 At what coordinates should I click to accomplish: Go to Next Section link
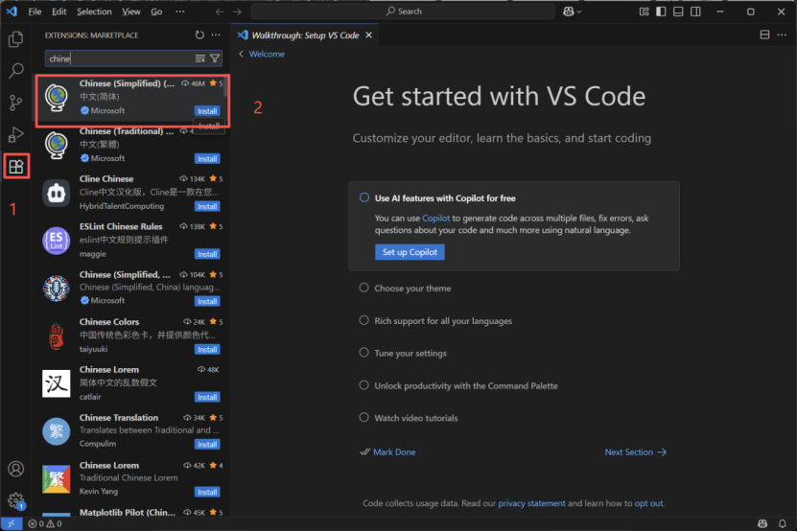pyautogui.click(x=635, y=452)
